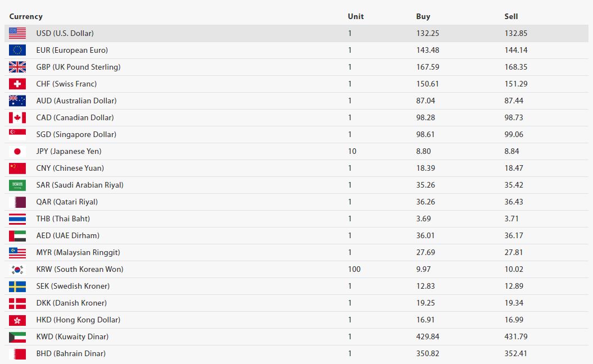Click the European Union flag icon
593x364 pixels.
coord(17,51)
